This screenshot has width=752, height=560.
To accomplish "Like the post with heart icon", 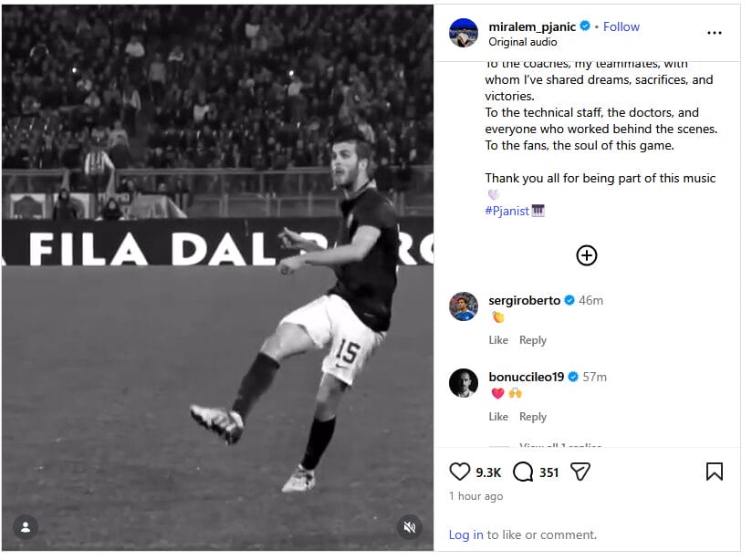I will point(460,472).
